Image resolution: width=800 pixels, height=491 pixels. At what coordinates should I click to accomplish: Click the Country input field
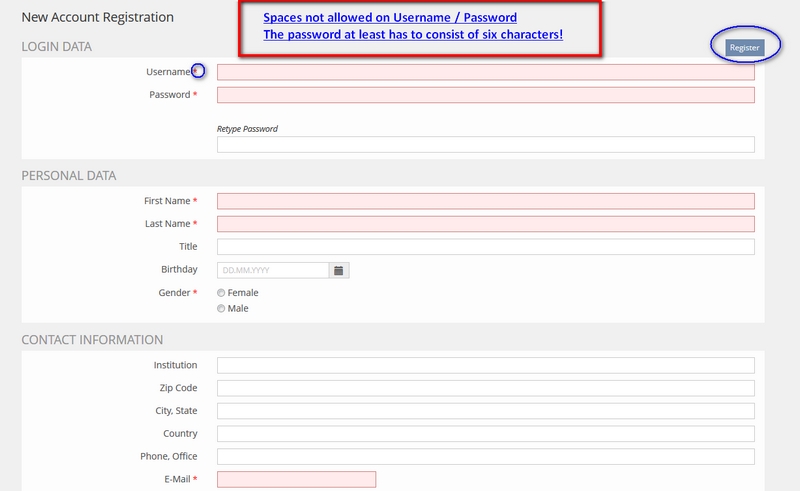click(486, 434)
